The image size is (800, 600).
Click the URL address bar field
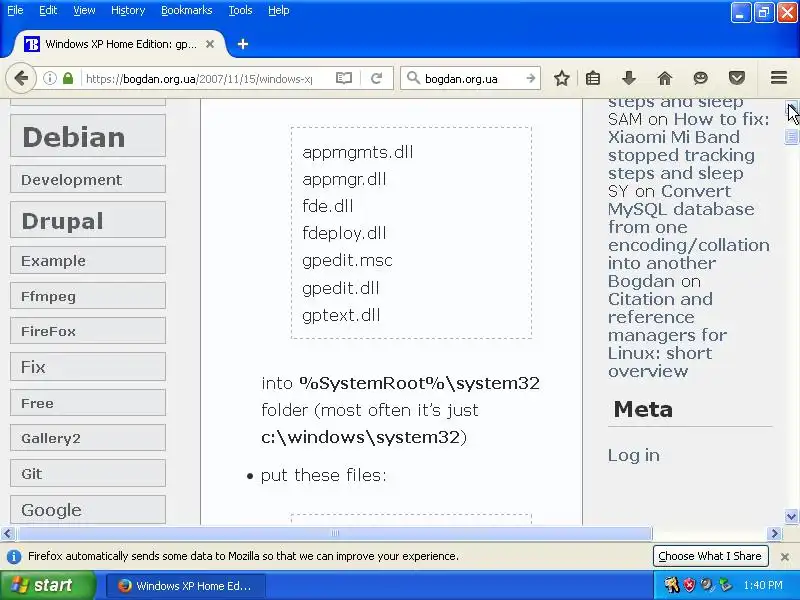click(x=199, y=79)
